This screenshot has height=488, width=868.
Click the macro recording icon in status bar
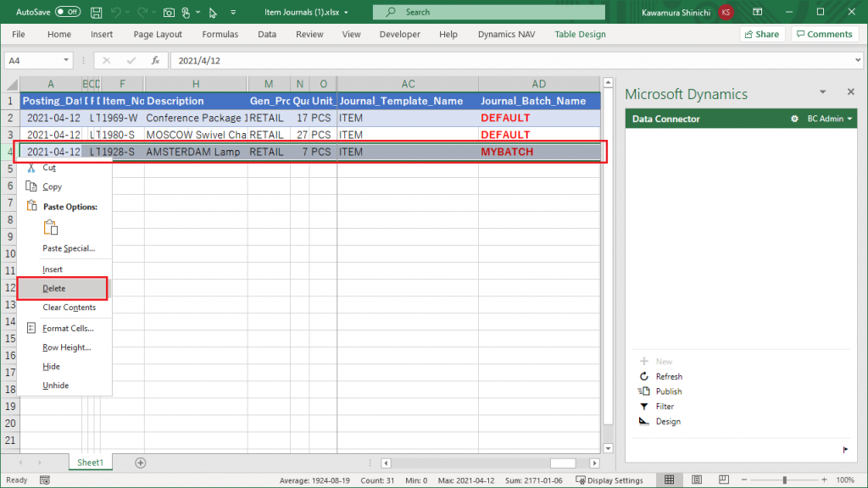[45, 480]
